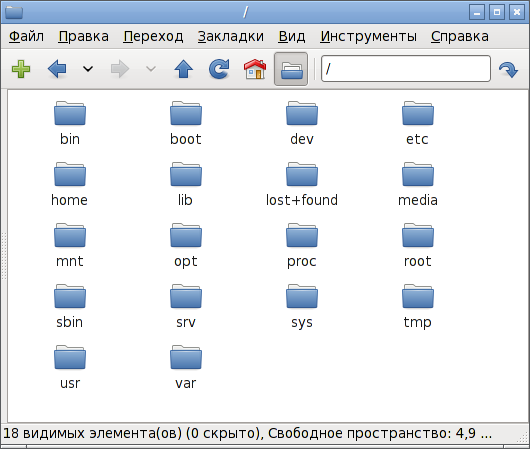Image resolution: width=530 pixels, height=449 pixels.
Task: Select the home folder icon
Action: point(70,174)
